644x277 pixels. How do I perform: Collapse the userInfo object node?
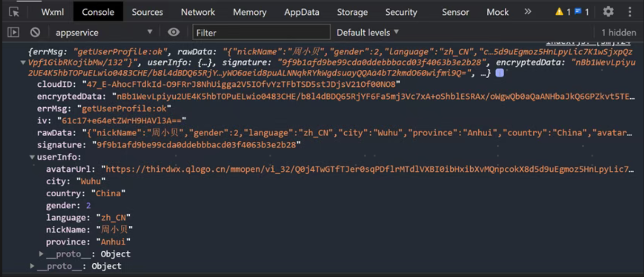point(32,157)
